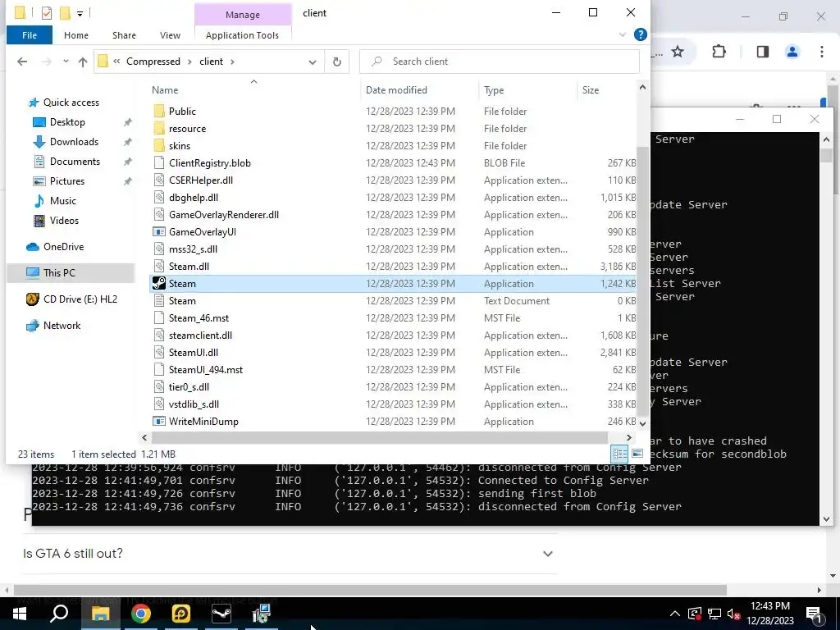Open the Application Tools tab
The height and width of the screenshot is (630, 840).
(242, 35)
